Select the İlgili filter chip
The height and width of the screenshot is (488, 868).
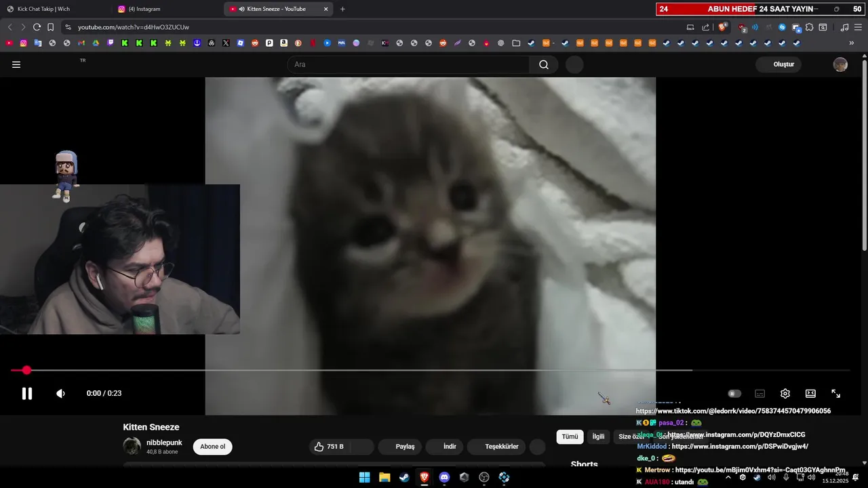(598, 437)
